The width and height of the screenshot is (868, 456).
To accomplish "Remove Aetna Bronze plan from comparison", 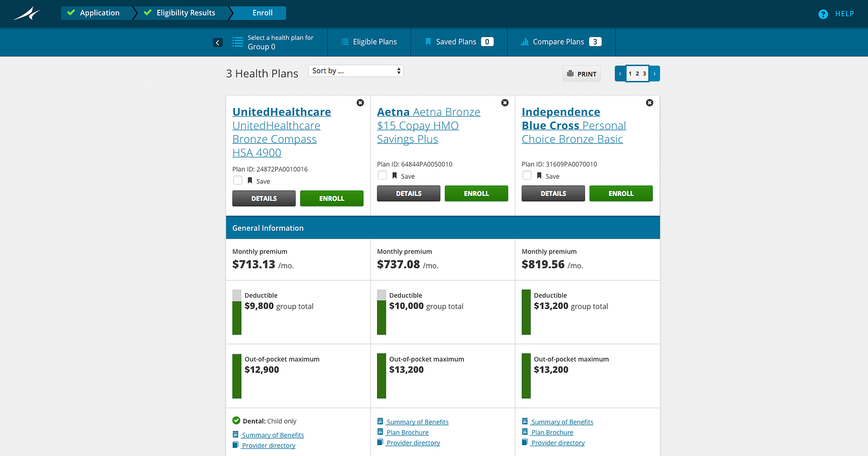I will coord(505,103).
